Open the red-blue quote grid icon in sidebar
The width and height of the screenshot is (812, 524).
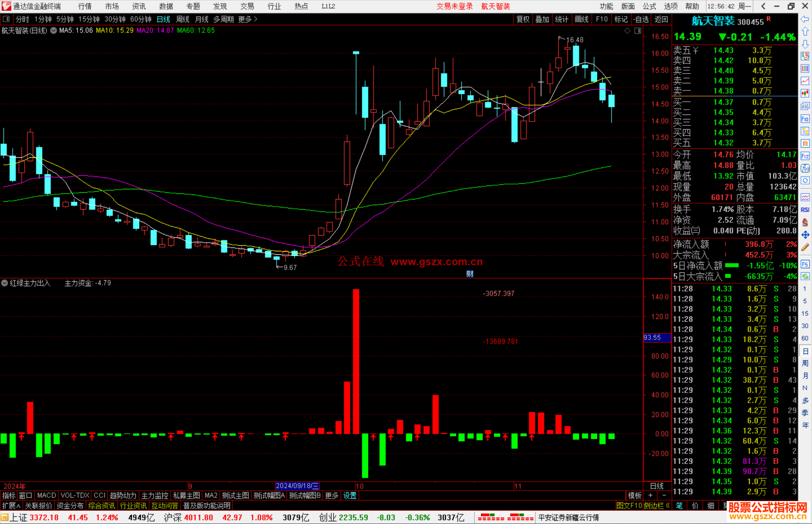[805, 68]
